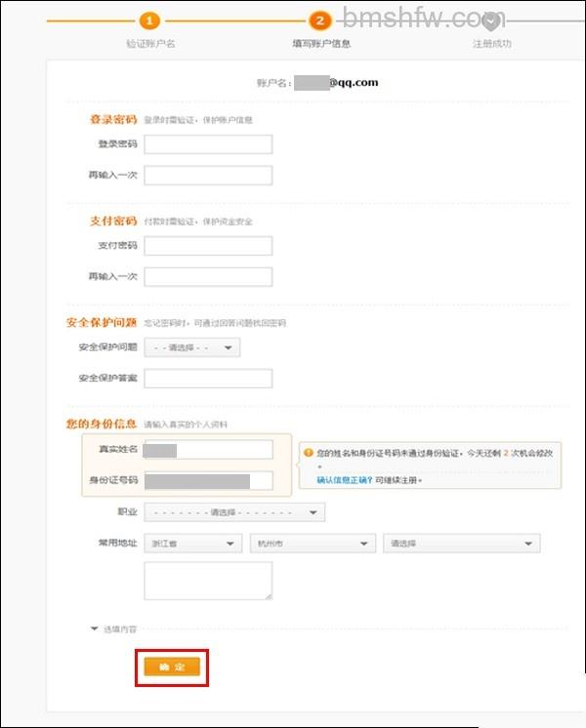Click step 2 circle 填写账户信息
The width and height of the screenshot is (586, 728).
click(319, 20)
